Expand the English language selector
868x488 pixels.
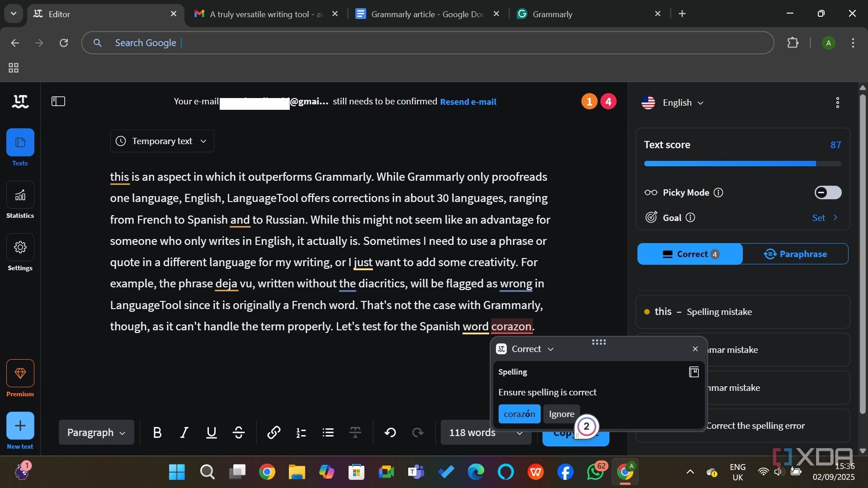(x=673, y=103)
